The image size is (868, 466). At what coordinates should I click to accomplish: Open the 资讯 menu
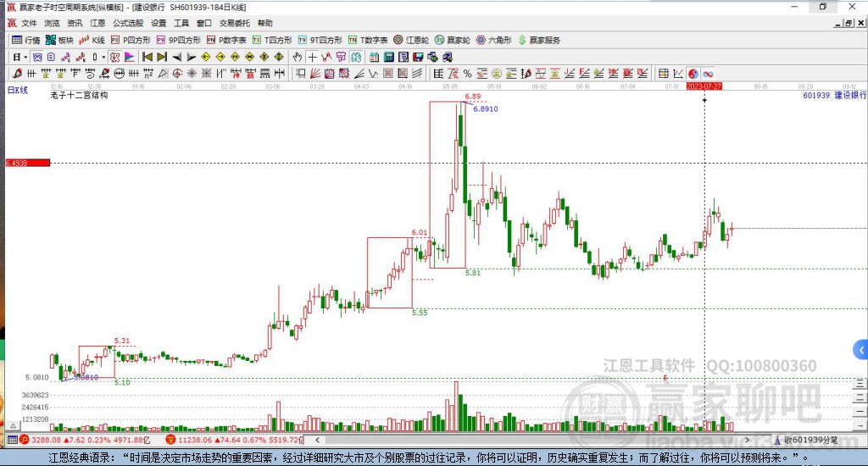(75, 23)
